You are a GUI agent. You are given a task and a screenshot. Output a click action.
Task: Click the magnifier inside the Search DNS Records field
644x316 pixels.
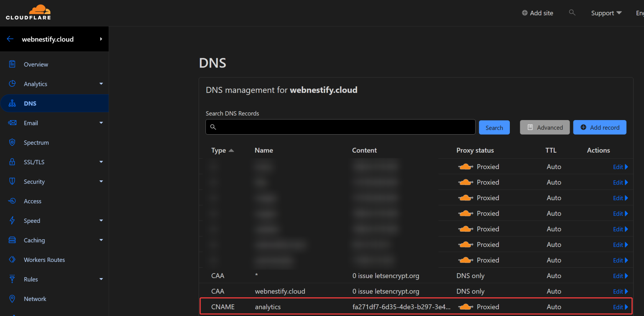pyautogui.click(x=213, y=127)
